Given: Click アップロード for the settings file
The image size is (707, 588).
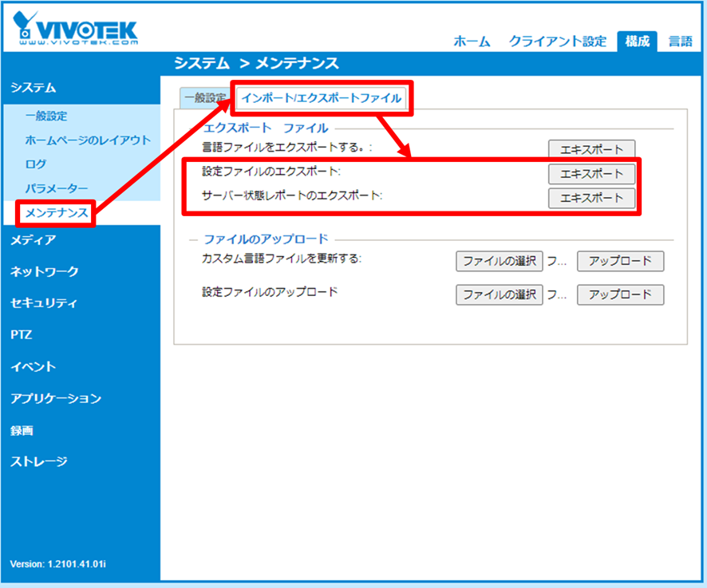Looking at the screenshot, I should pyautogui.click(x=621, y=295).
